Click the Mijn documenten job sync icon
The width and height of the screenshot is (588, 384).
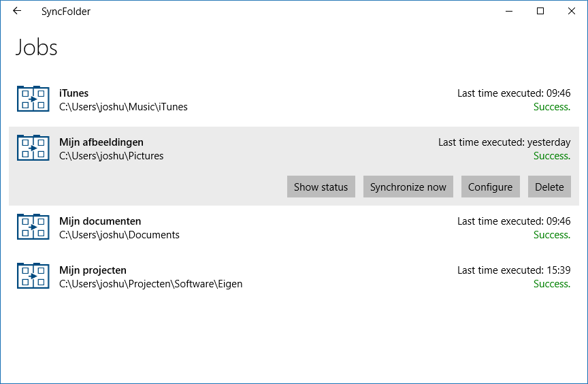pyautogui.click(x=33, y=227)
